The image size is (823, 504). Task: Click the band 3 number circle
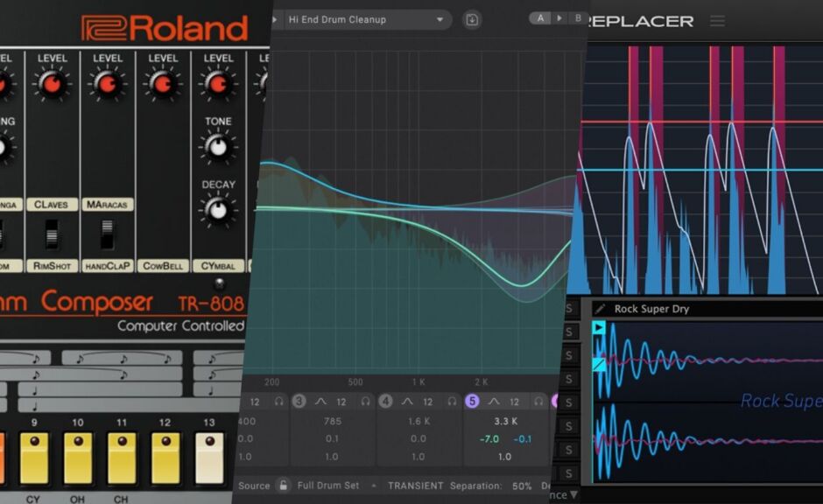point(299,402)
